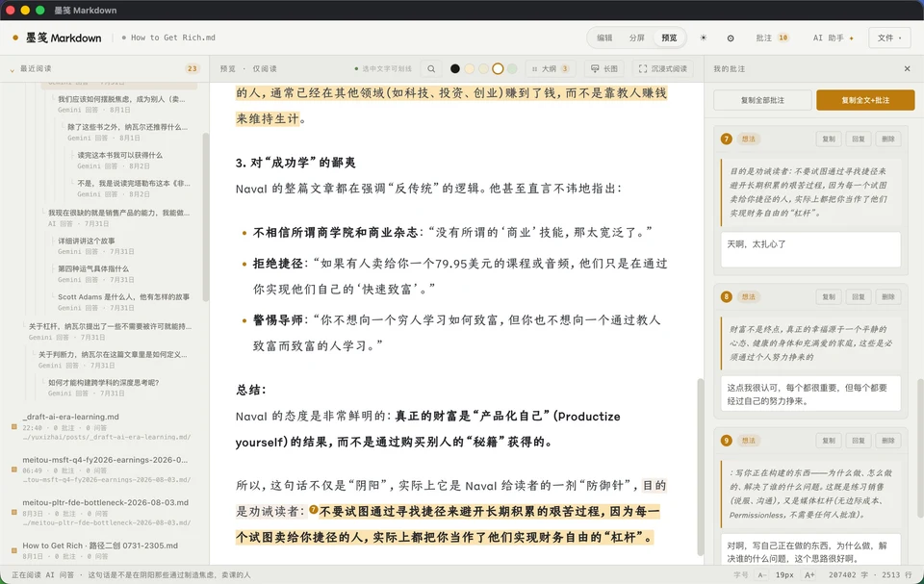Click 复制 on annotation 7
The height and width of the screenshot is (584, 924).
pyautogui.click(x=829, y=140)
